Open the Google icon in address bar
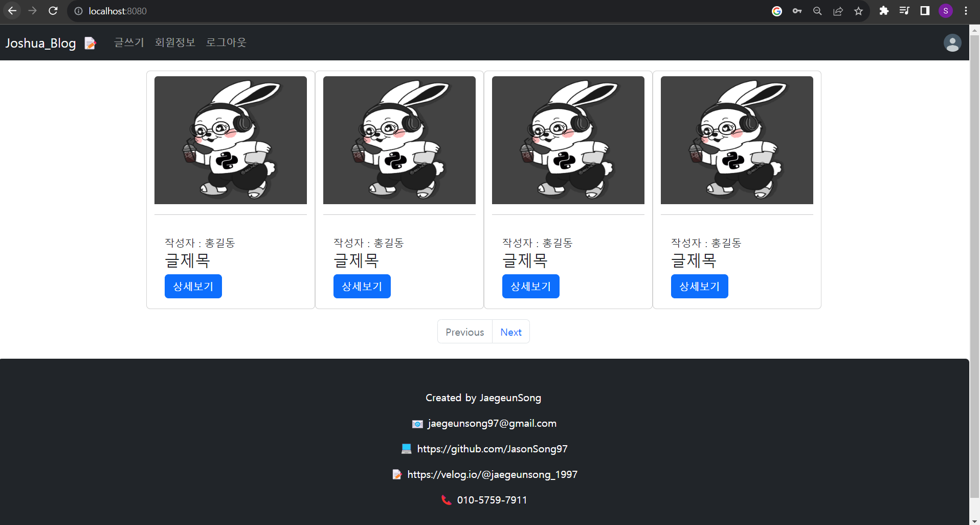980x525 pixels. (777, 11)
